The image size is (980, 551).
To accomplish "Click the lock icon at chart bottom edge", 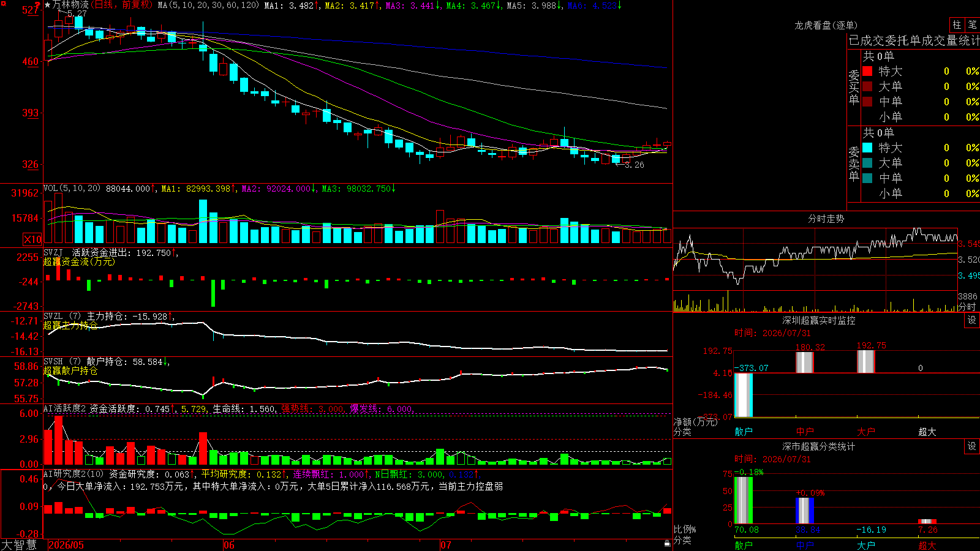I will (667, 543).
